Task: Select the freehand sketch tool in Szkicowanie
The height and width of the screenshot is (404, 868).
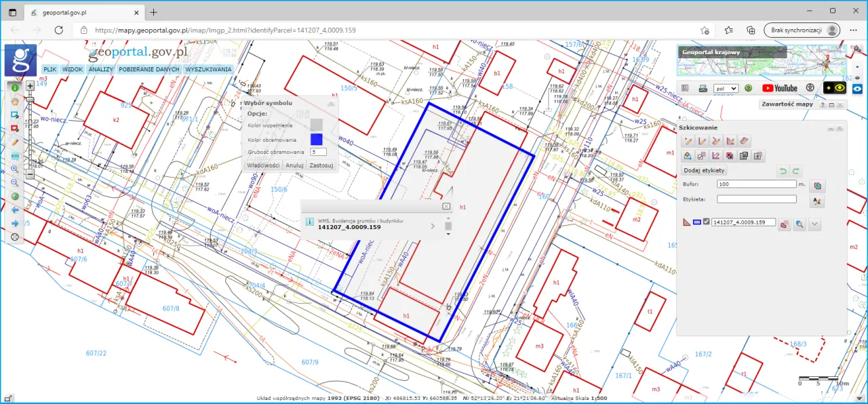Action: [743, 141]
